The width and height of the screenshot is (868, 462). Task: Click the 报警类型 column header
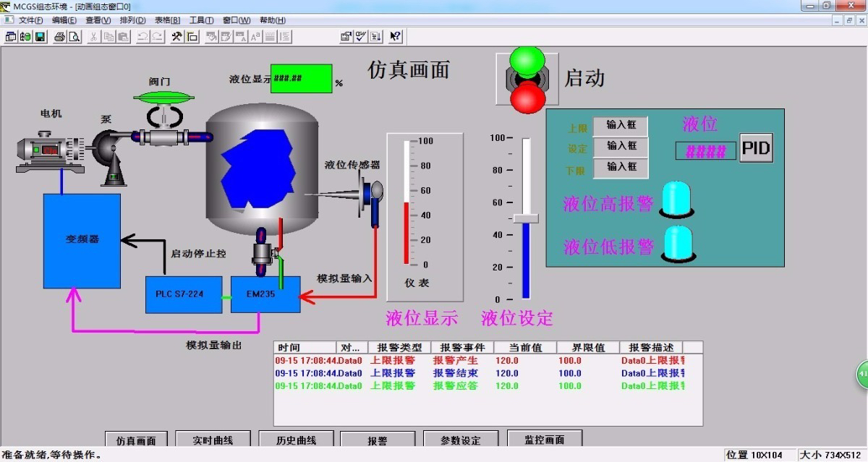(399, 348)
